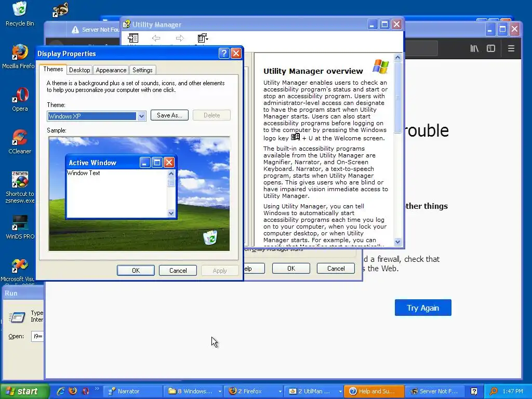The width and height of the screenshot is (532, 399).
Task: Click the Save As... button
Action: [x=169, y=115]
